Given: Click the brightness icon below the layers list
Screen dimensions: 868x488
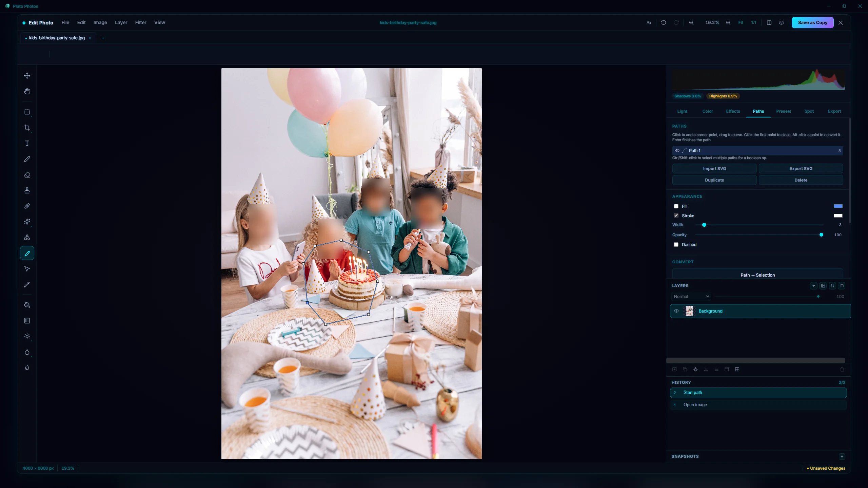Looking at the screenshot, I should tap(695, 369).
